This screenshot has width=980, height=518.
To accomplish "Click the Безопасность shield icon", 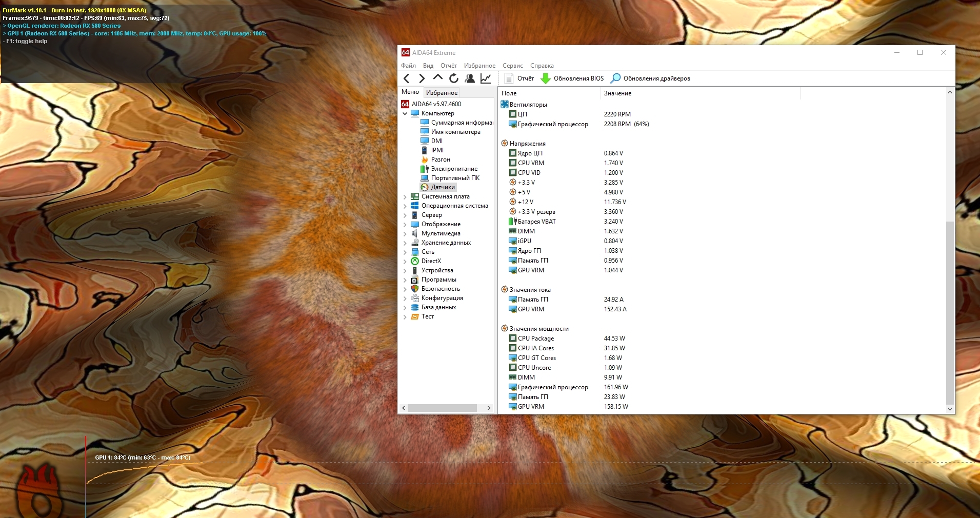I will click(415, 289).
